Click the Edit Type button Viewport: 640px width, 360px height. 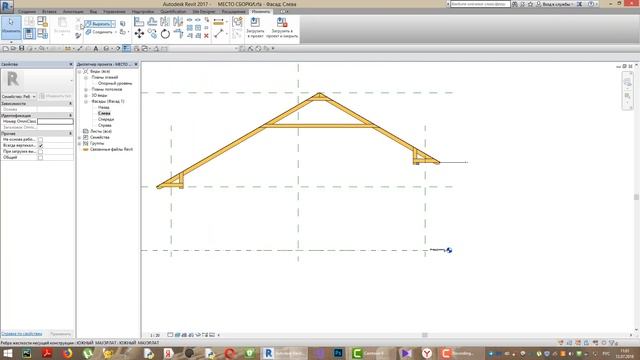56,96
